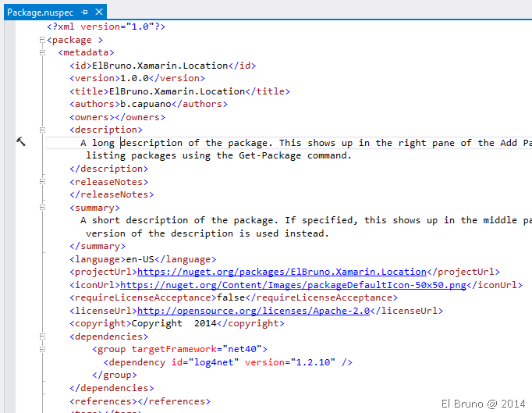532x413 pixels.
Task: Click the requireLicenseAcceptance false value
Action: click(x=229, y=297)
